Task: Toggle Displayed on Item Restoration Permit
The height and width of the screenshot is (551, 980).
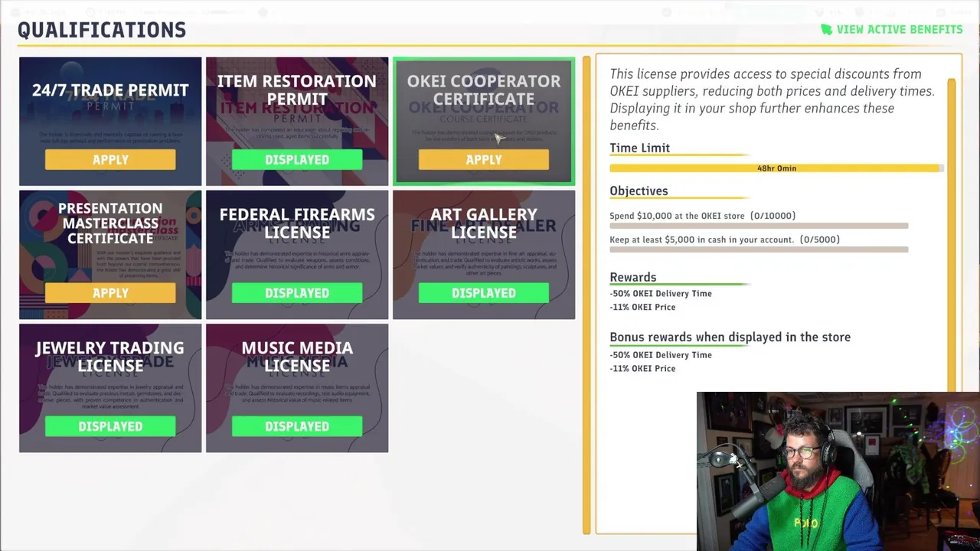Action: (x=297, y=159)
